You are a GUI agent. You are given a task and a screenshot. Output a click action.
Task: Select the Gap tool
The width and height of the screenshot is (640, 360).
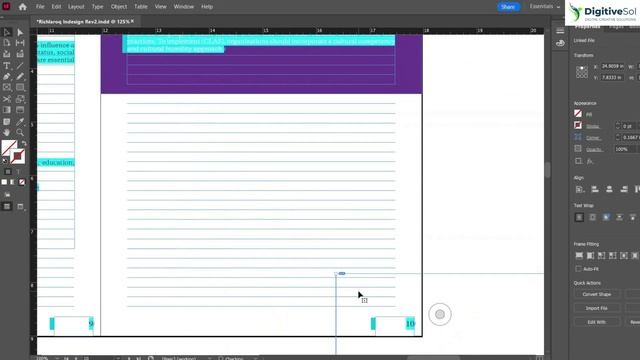(x=20, y=43)
